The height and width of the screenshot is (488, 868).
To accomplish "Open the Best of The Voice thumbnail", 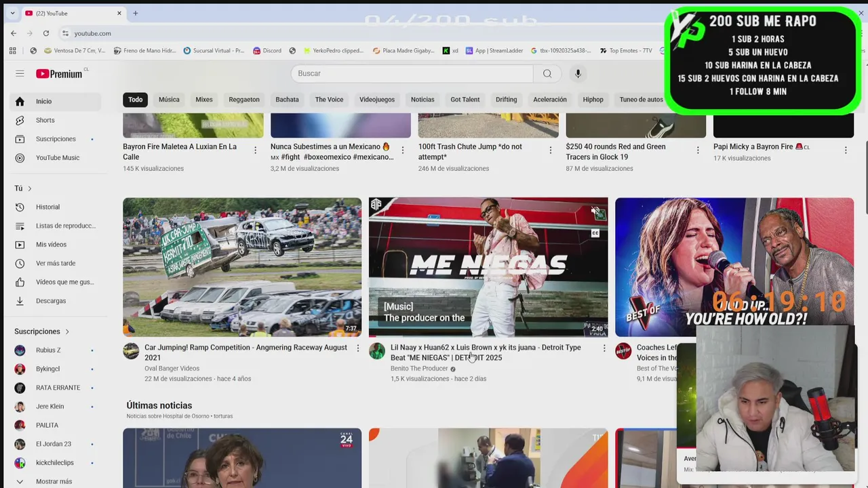I will 734,267.
